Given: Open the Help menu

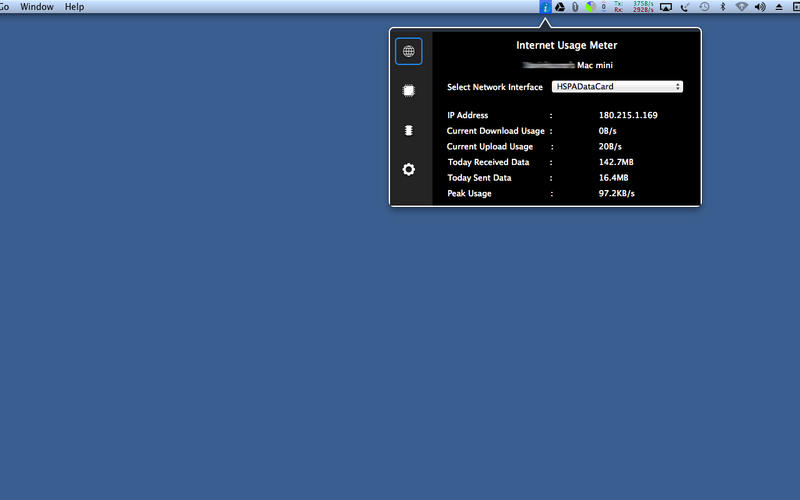Looking at the screenshot, I should pyautogui.click(x=74, y=7).
